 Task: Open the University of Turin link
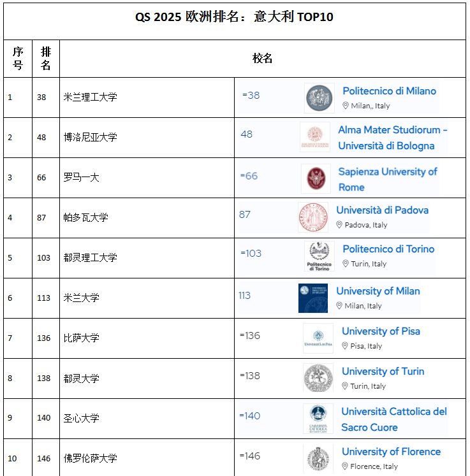click(x=383, y=371)
